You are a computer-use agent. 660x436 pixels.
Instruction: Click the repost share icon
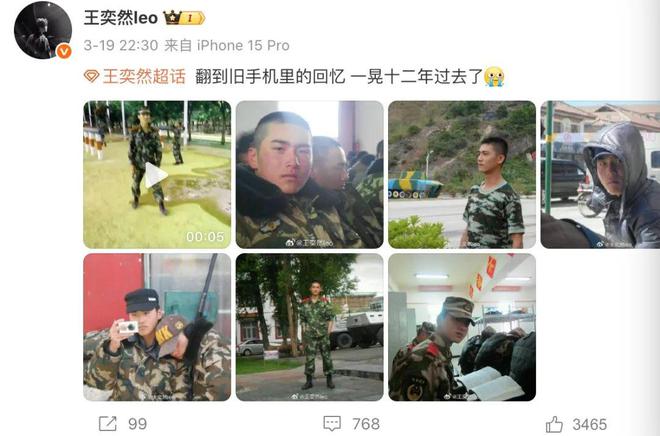click(x=108, y=423)
